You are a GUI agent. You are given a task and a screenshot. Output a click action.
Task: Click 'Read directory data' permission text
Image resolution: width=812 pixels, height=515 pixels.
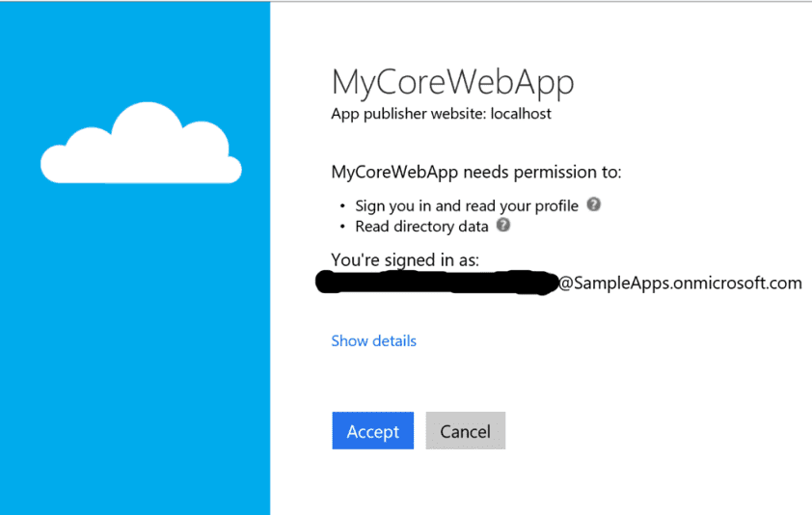tap(421, 227)
